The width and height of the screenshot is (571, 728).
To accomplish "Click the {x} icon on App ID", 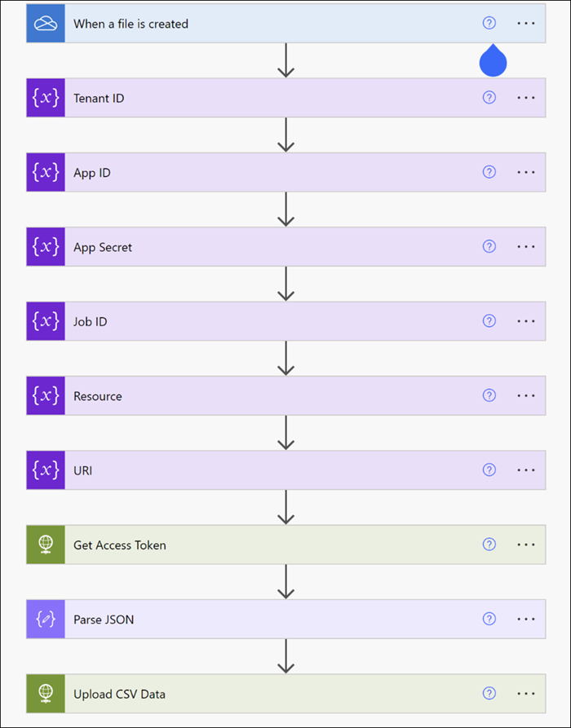I will point(45,172).
